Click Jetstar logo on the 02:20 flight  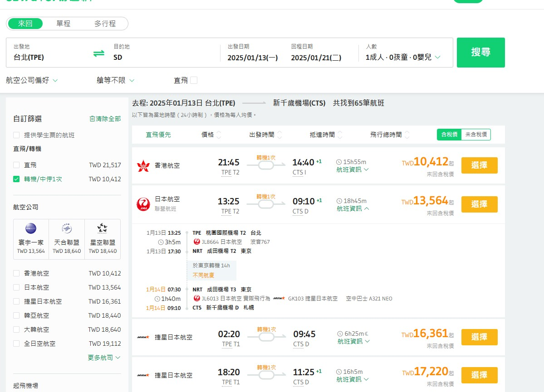tap(143, 337)
